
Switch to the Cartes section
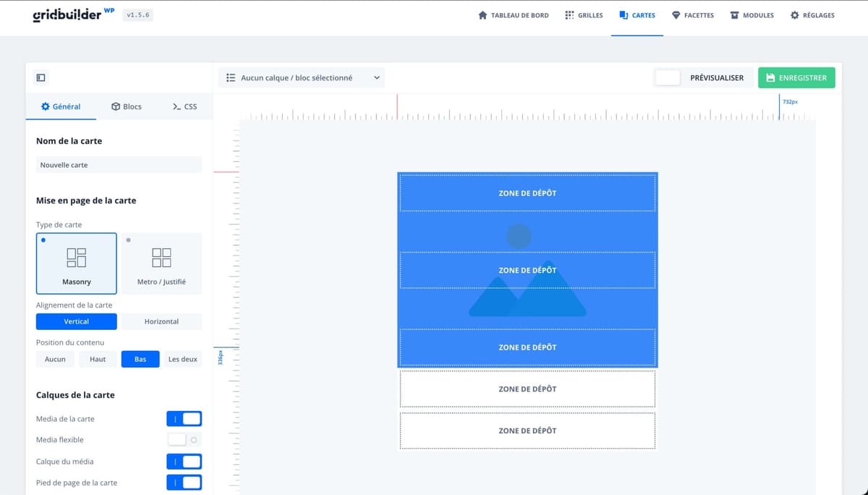[x=637, y=14]
